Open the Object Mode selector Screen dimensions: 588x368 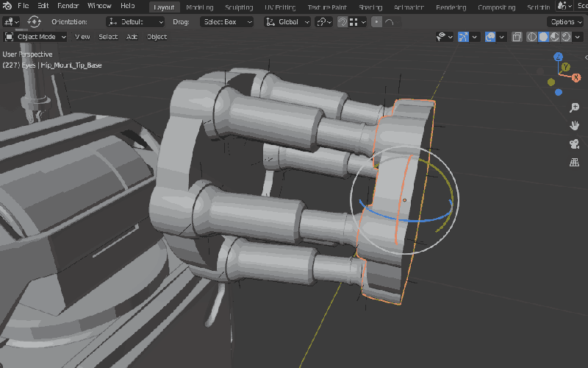(35, 37)
